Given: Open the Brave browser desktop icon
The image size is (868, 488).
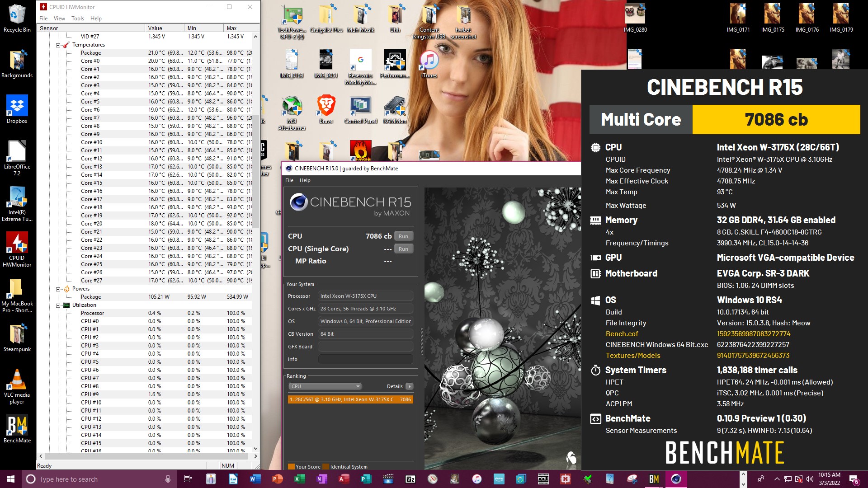Looking at the screenshot, I should click(x=326, y=109).
